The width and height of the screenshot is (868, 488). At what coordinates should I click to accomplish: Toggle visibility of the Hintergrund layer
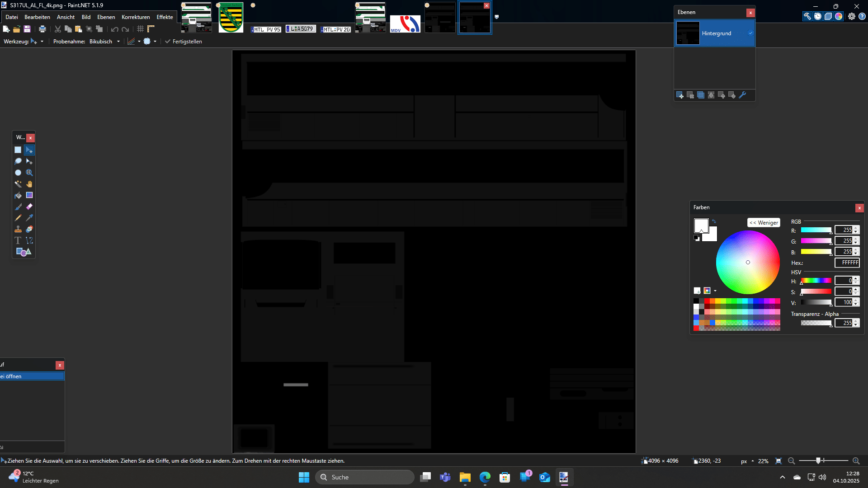(750, 33)
